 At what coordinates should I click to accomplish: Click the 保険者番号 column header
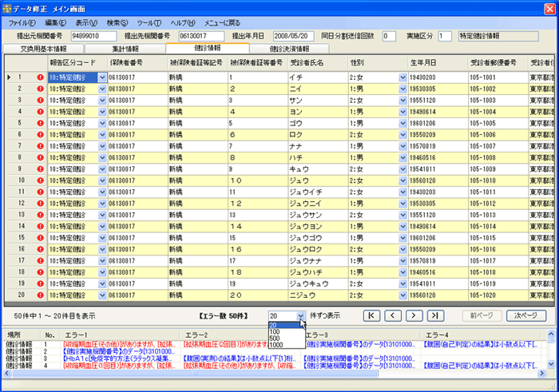point(137,63)
